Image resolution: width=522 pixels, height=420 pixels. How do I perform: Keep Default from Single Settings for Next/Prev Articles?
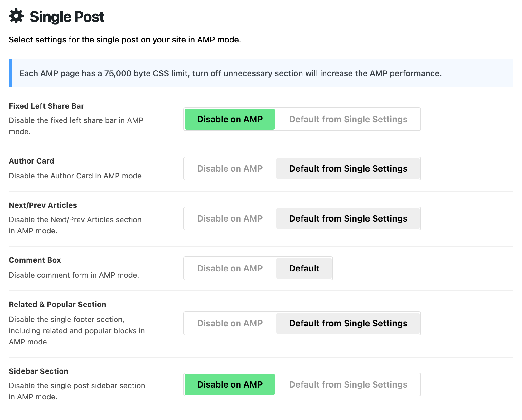click(348, 218)
